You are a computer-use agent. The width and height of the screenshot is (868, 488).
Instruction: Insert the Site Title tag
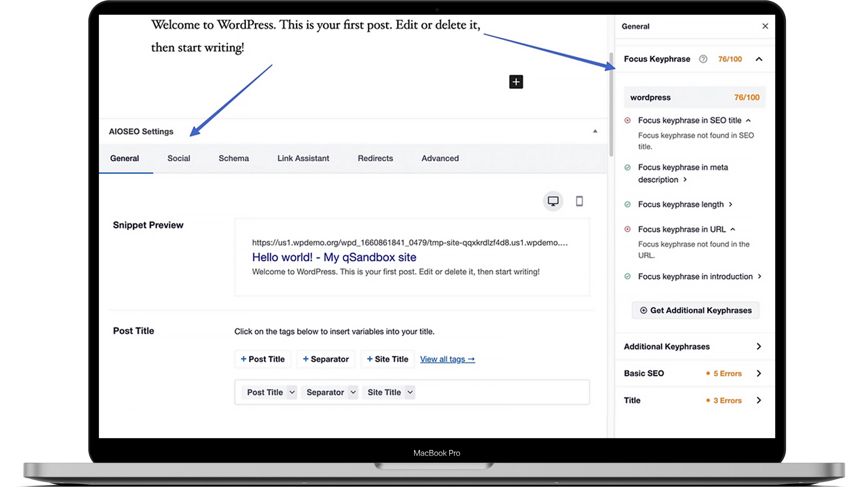point(387,359)
